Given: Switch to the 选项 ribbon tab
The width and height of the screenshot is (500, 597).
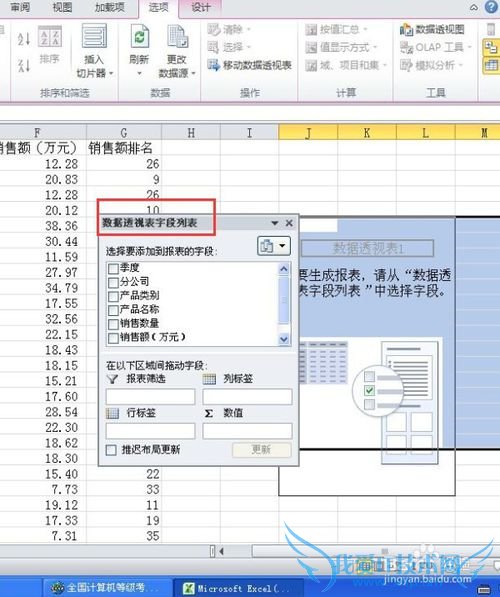Looking at the screenshot, I should [x=158, y=8].
